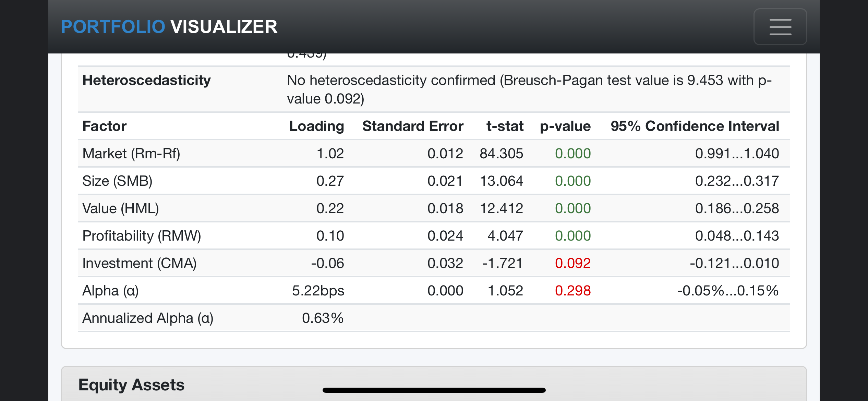The image size is (868, 401).
Task: Open the hamburger navigation menu
Action: click(780, 27)
